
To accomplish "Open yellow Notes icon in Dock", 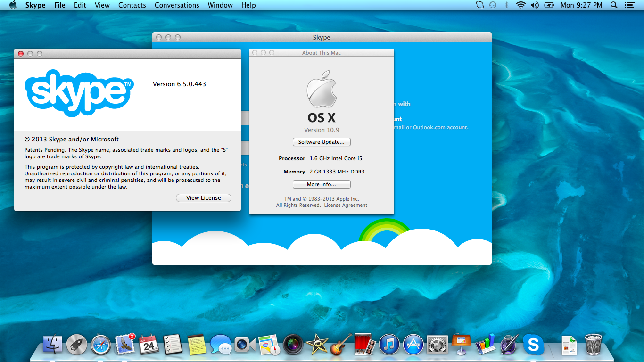I will pyautogui.click(x=197, y=345).
